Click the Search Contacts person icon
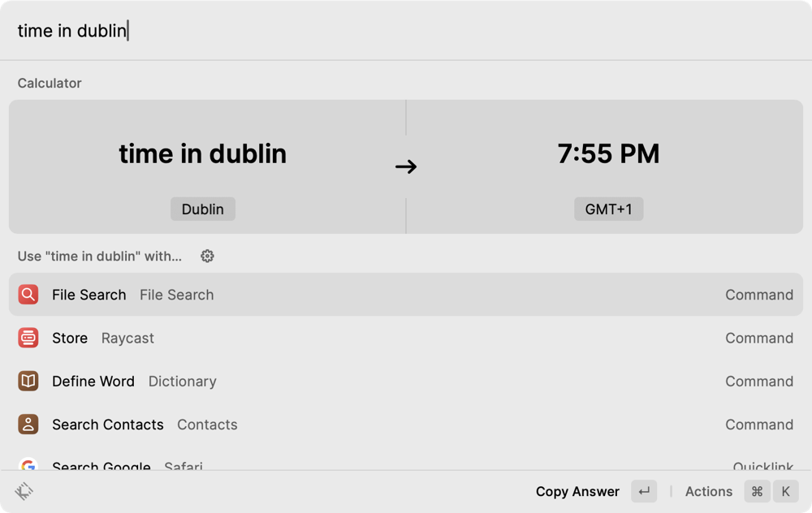The width and height of the screenshot is (812, 513). point(28,424)
